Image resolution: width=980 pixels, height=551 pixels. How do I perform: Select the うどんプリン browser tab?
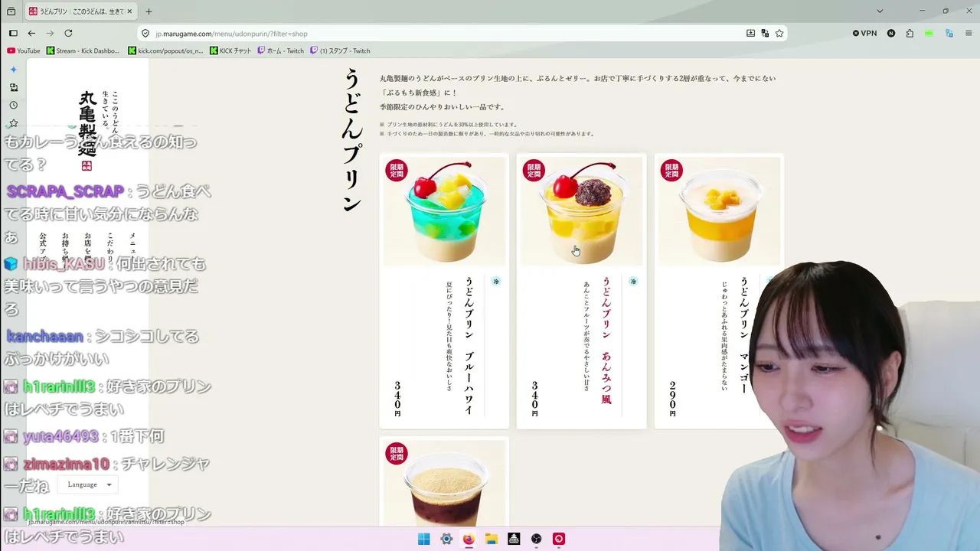pyautogui.click(x=81, y=11)
